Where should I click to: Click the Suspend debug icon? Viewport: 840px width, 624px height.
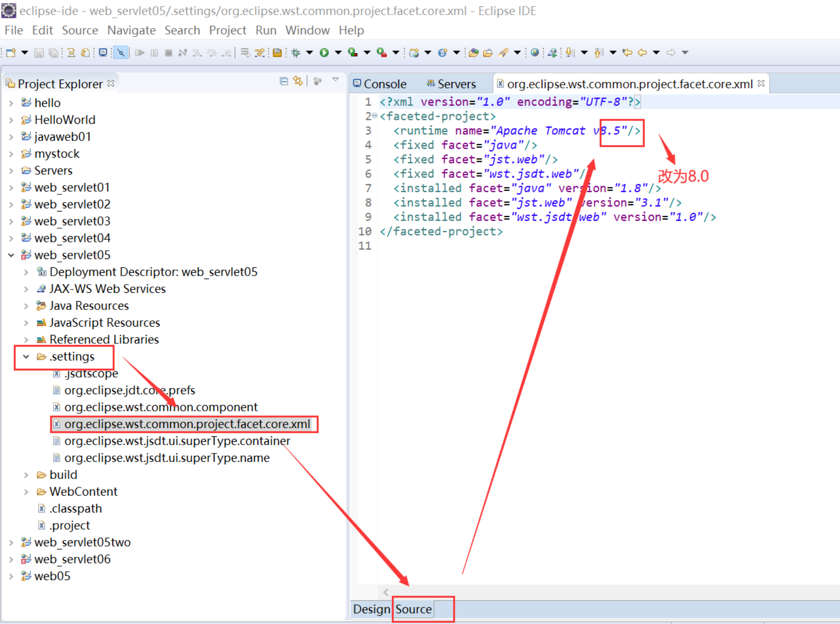[154, 53]
